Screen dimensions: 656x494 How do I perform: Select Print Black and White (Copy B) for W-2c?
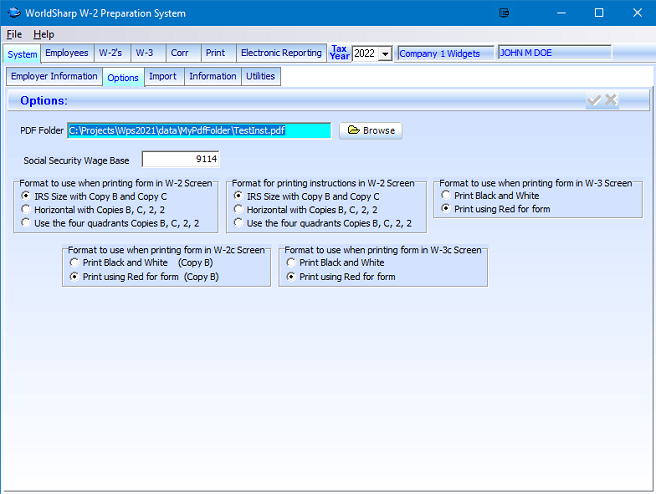coord(74,263)
